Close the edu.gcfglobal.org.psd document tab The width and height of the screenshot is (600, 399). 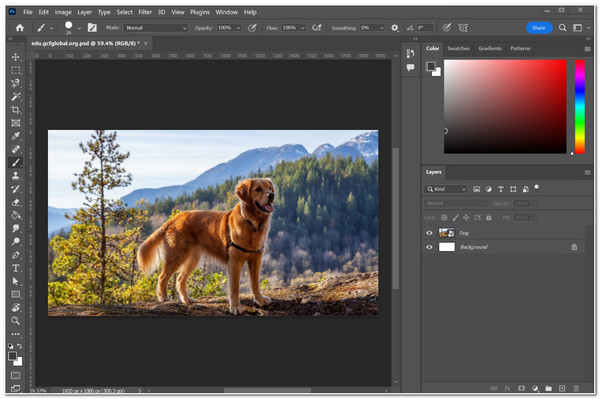pyautogui.click(x=145, y=43)
